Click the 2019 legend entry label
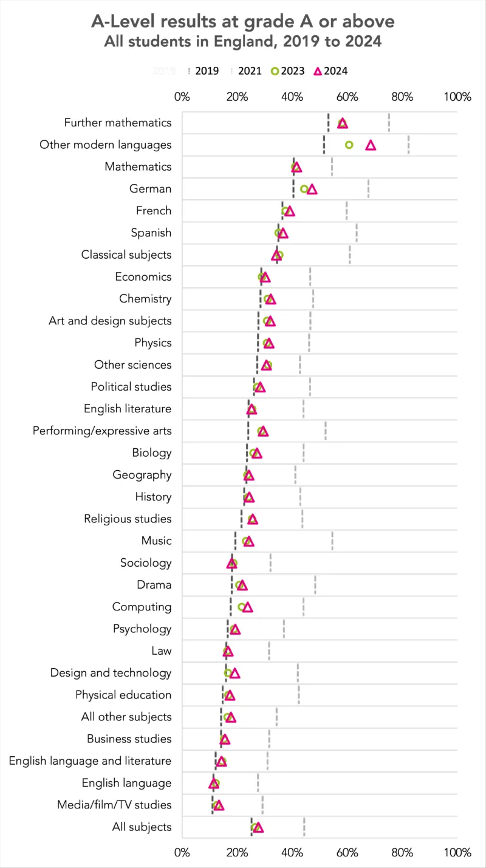This screenshot has width=486, height=868. [x=207, y=71]
